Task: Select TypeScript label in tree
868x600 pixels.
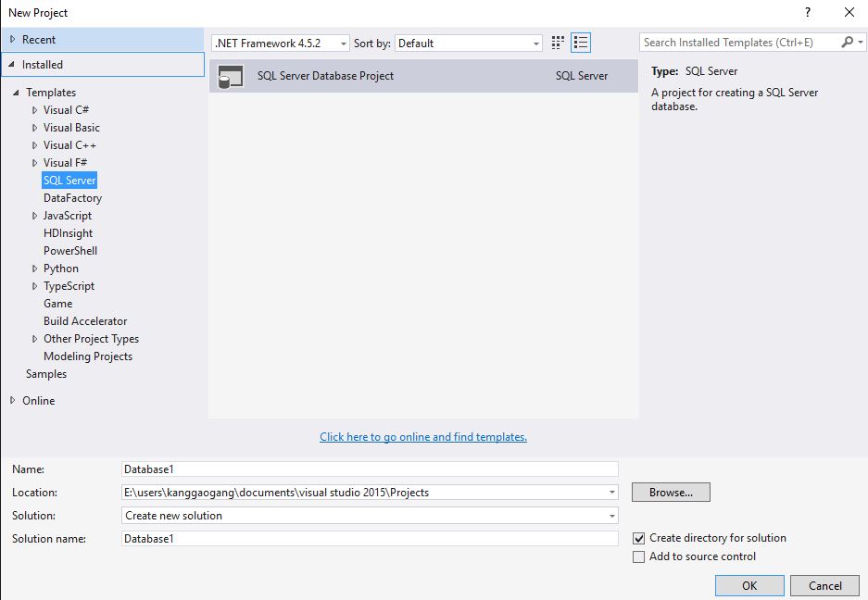Action: 69,286
